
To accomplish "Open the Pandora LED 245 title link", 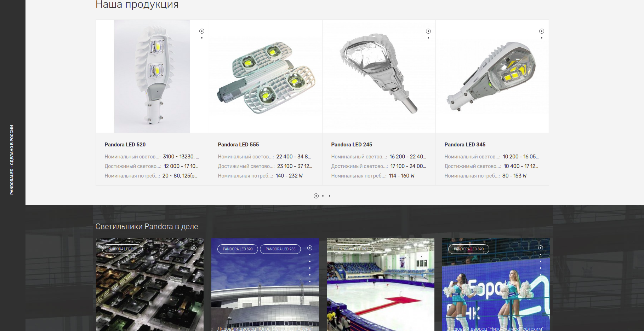I will point(352,145).
